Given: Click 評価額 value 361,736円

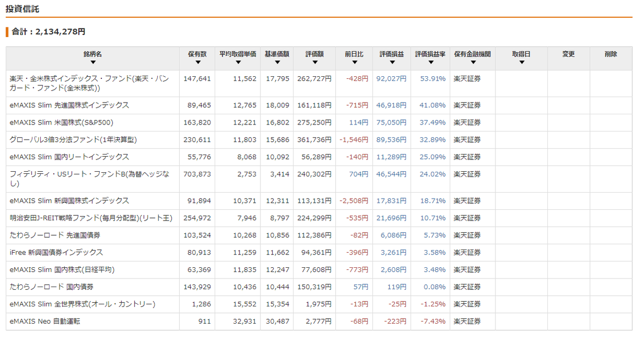Looking at the screenshot, I should [314, 140].
